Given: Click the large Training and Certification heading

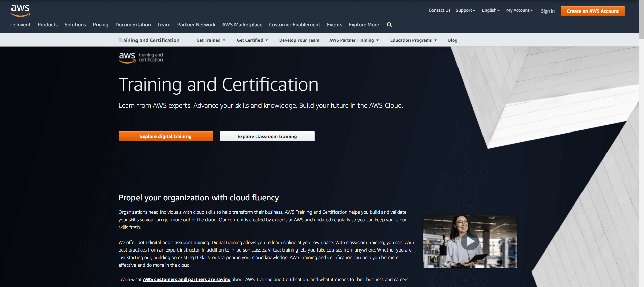Looking at the screenshot, I should click(x=218, y=85).
